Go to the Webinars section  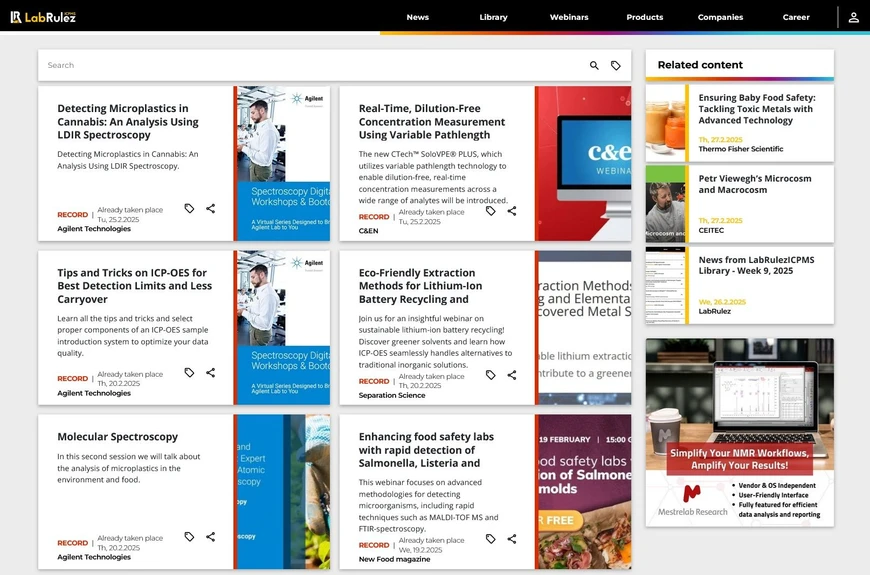tap(569, 17)
